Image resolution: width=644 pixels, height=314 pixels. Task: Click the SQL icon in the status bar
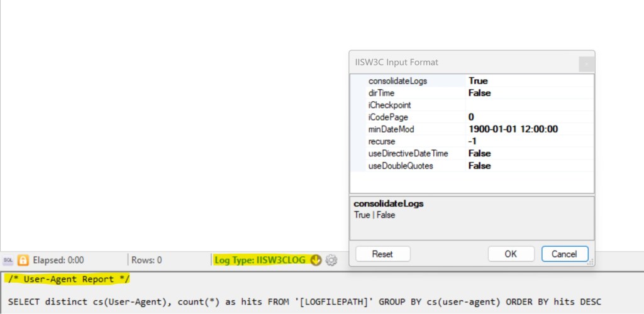(x=8, y=260)
